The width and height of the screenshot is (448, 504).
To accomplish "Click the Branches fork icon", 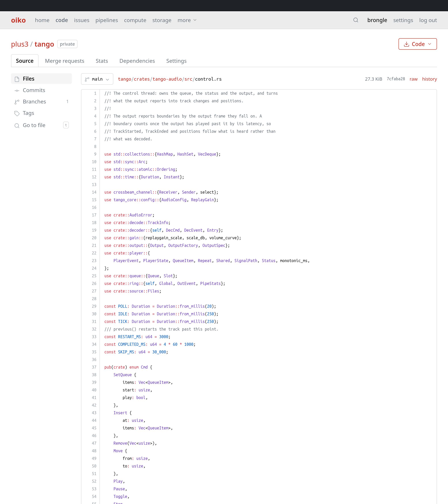I will [x=17, y=102].
